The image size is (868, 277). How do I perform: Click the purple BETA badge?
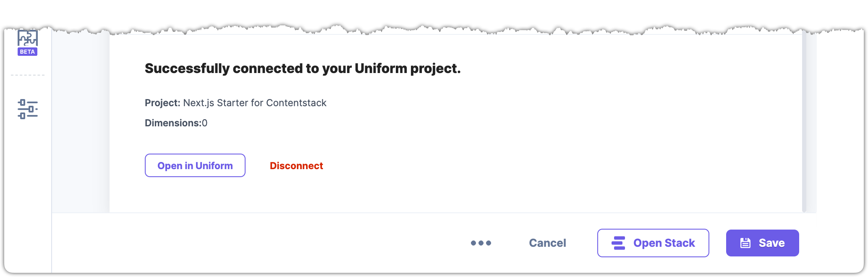[x=27, y=52]
